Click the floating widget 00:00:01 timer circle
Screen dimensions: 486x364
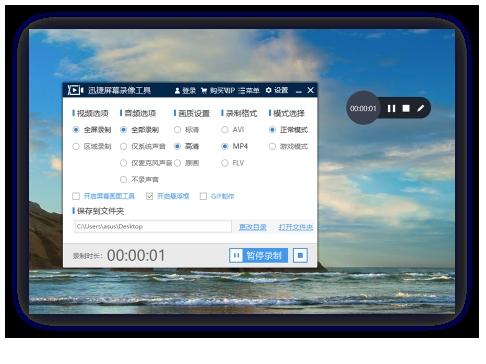point(363,108)
